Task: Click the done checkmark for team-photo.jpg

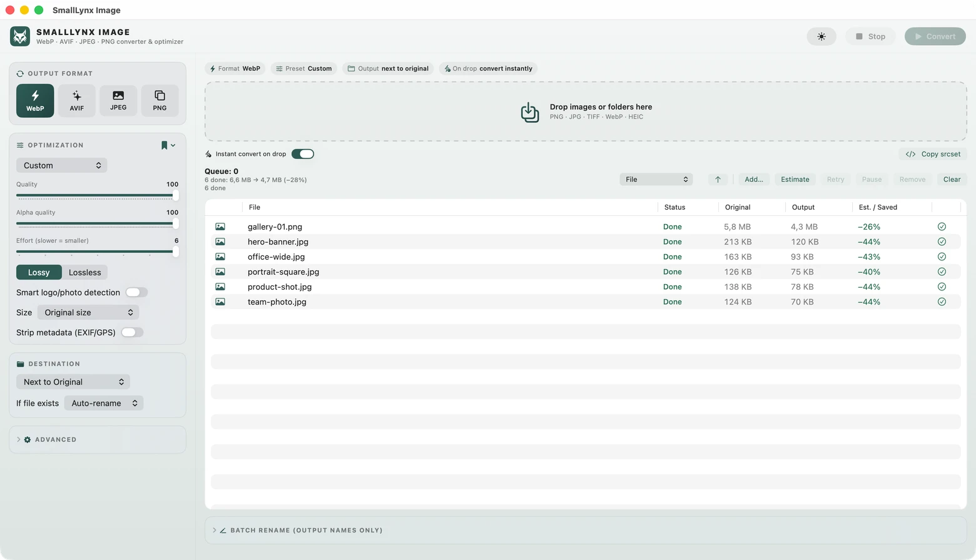Action: click(x=942, y=302)
